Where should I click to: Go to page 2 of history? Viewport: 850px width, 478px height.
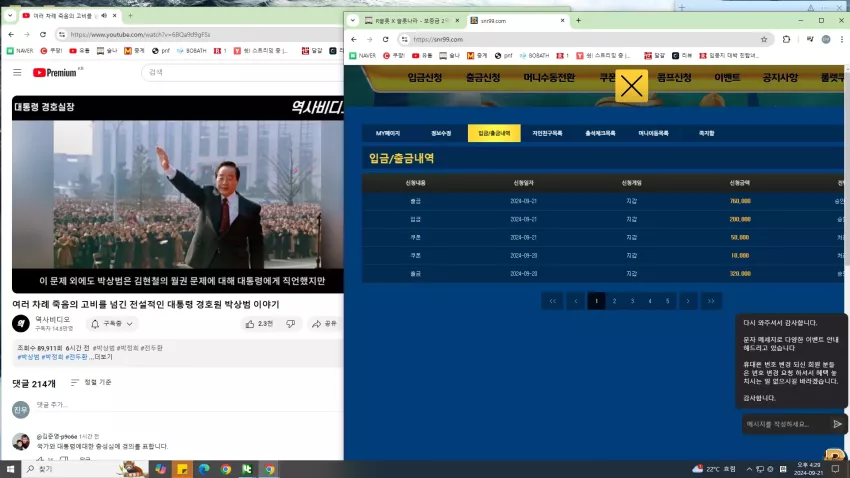pos(614,301)
